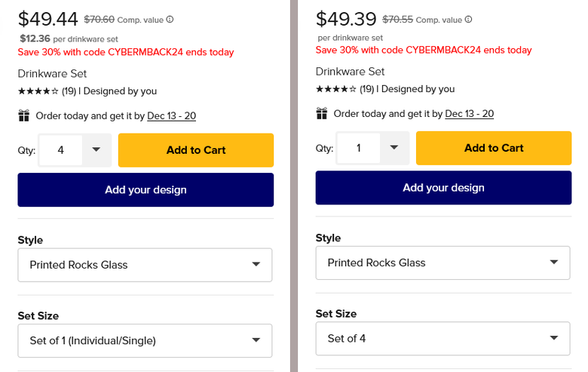The height and width of the screenshot is (372, 588).
Task: Click the info icon beside $70.60 Comp. value
Action: (x=170, y=20)
